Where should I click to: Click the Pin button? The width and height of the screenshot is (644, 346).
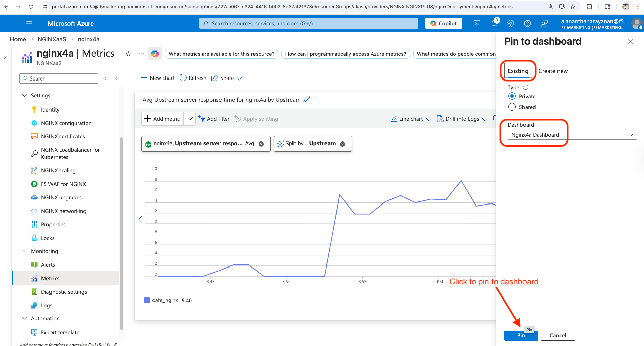pyautogui.click(x=521, y=335)
